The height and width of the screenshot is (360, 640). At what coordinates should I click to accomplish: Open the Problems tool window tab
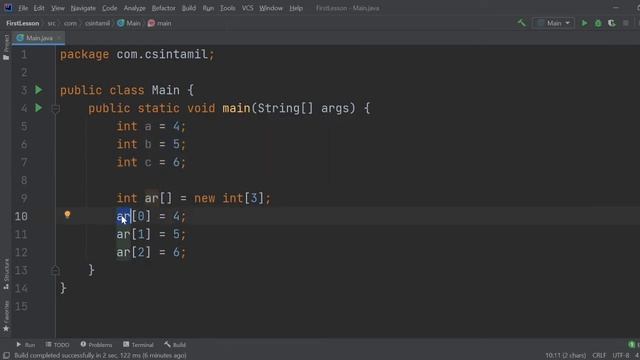[96, 345]
